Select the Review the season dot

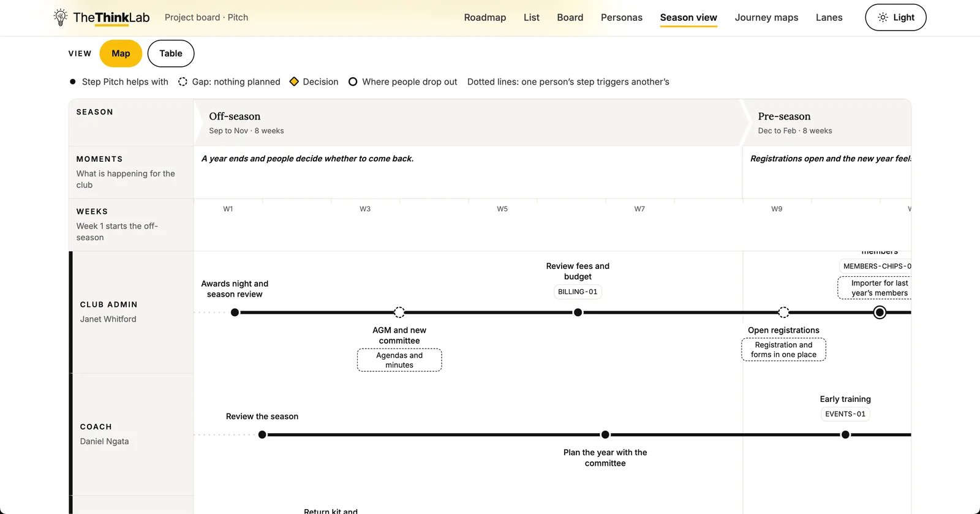click(x=262, y=434)
